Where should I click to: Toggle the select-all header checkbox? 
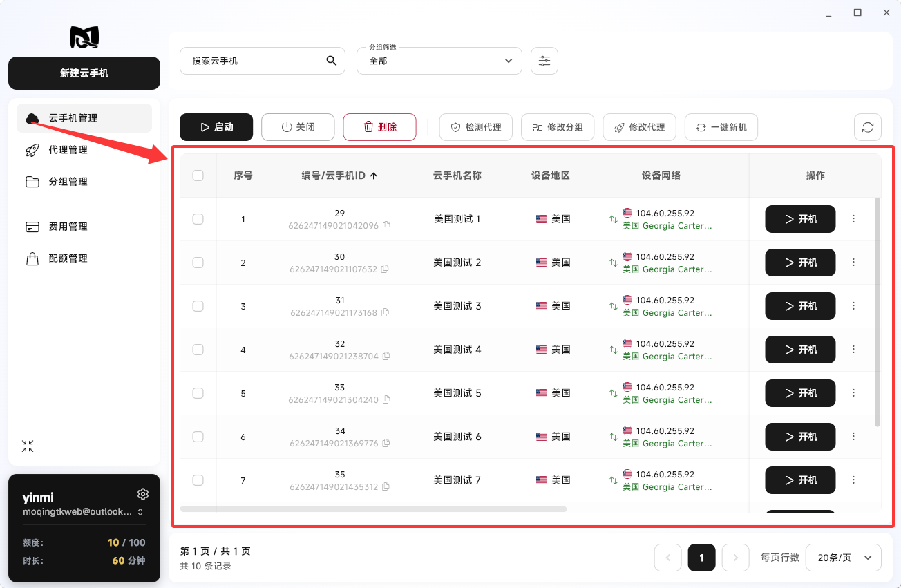[x=198, y=176]
